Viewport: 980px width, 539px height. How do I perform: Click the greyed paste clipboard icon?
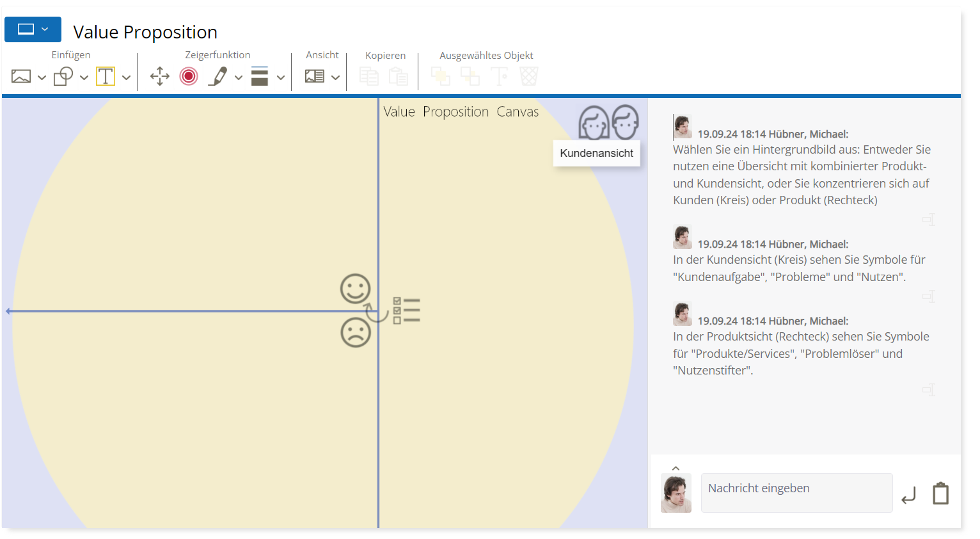coord(399,76)
